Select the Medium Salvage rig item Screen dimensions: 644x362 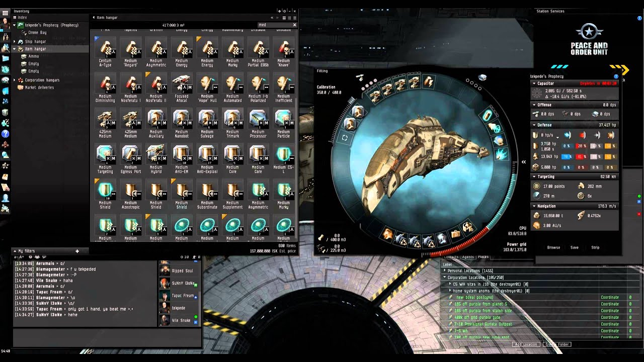207,124
